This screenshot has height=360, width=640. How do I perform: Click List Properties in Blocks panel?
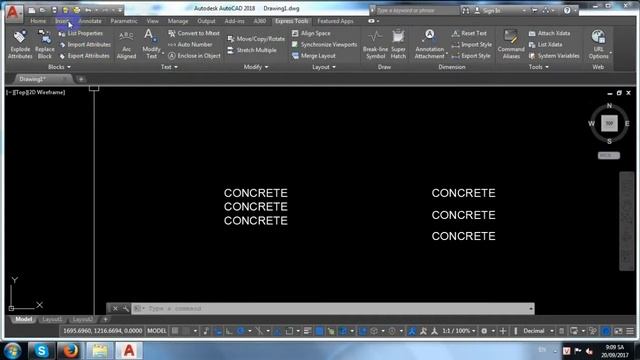click(80, 33)
